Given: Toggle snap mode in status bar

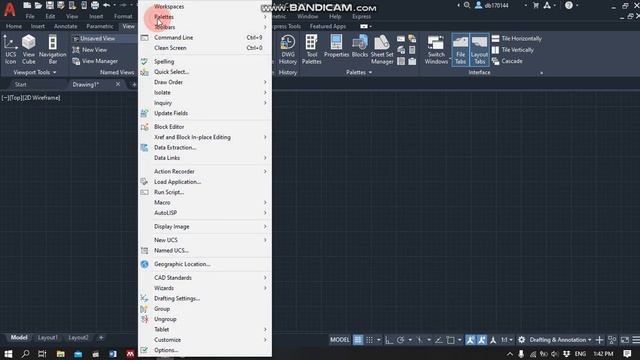Looking at the screenshot, I should pos(369,340).
